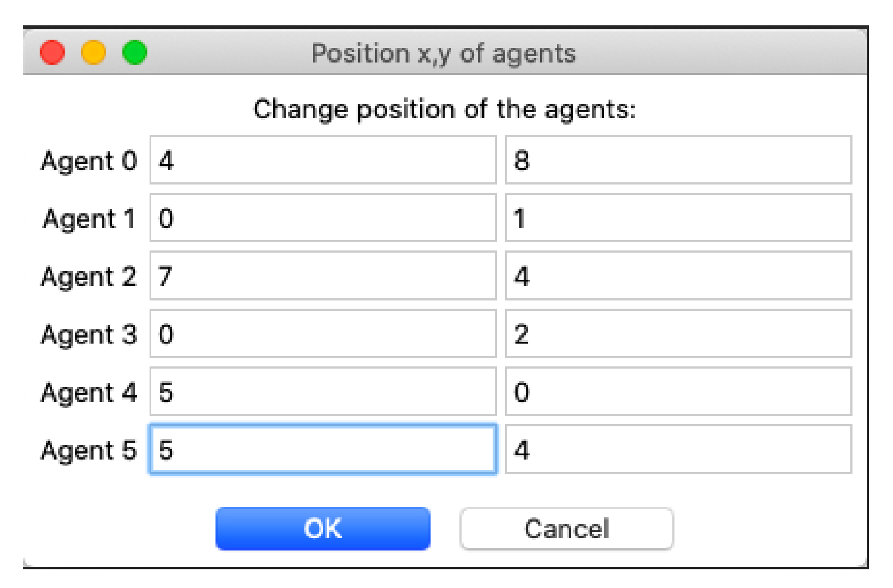Screen dimensions: 893x588
Task: Focus the Agent 2 y position field
Action: (678, 275)
